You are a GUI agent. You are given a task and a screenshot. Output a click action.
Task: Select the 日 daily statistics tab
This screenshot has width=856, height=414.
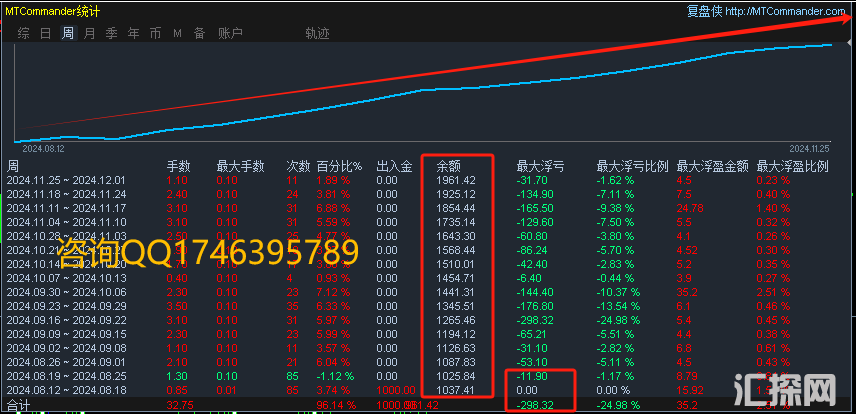click(46, 33)
